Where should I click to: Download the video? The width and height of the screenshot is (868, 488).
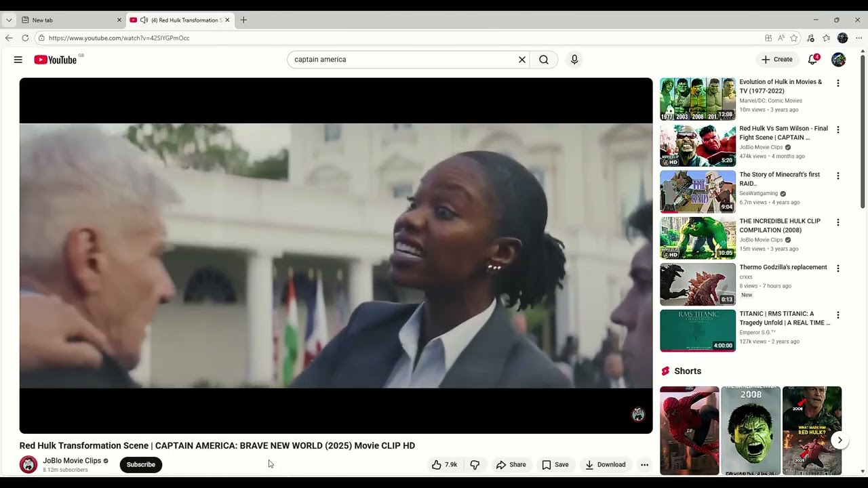(x=606, y=465)
